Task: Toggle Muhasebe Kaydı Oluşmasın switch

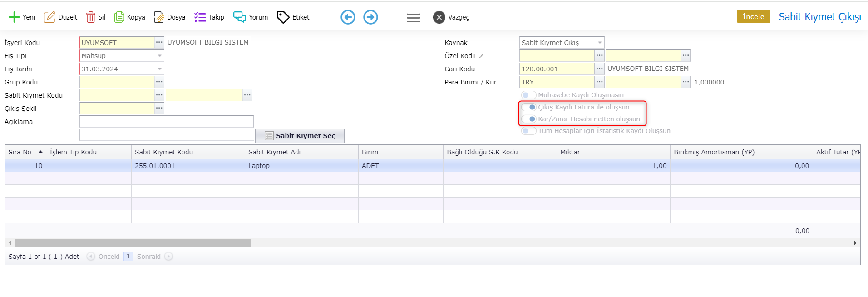Action: pos(528,95)
